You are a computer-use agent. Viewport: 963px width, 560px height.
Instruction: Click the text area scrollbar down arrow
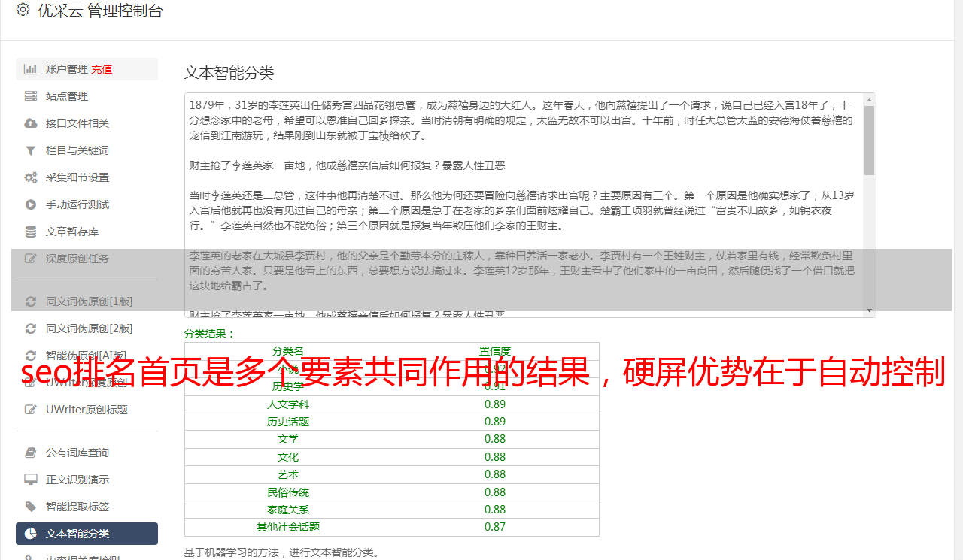(x=869, y=310)
